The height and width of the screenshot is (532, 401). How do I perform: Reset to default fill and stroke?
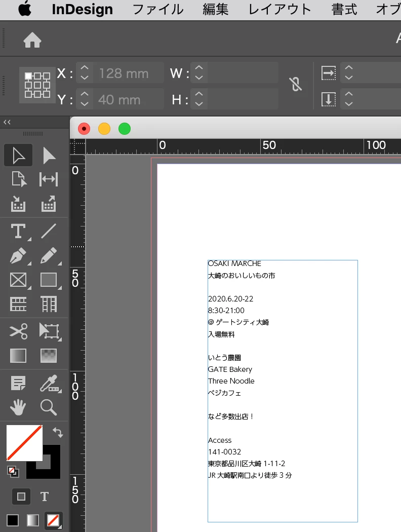pyautogui.click(x=13, y=471)
